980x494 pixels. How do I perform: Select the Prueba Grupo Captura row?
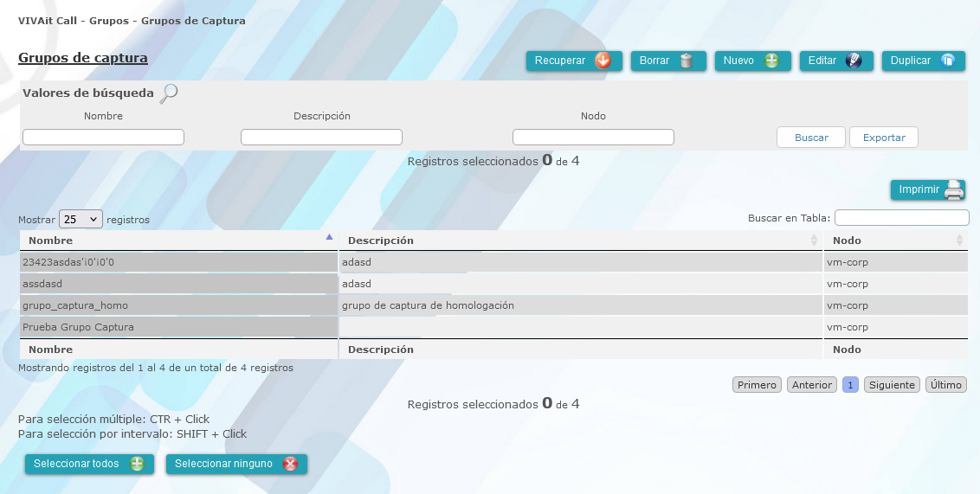(x=493, y=327)
